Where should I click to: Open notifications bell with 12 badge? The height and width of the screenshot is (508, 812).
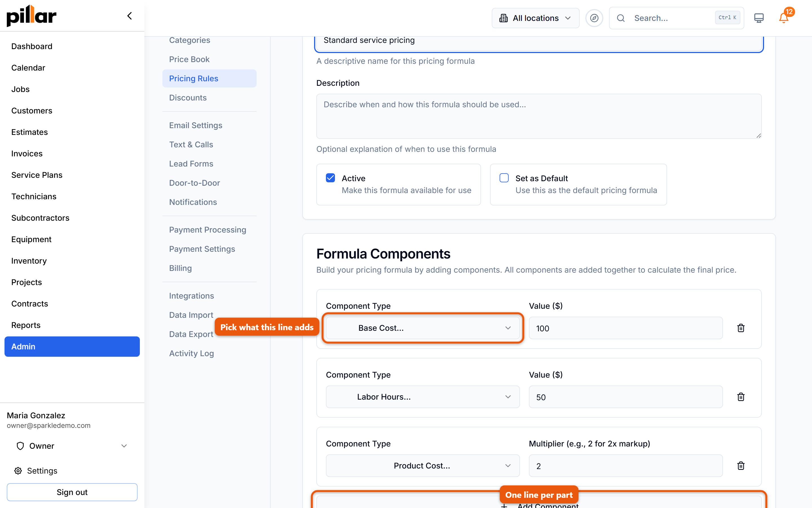[784, 18]
